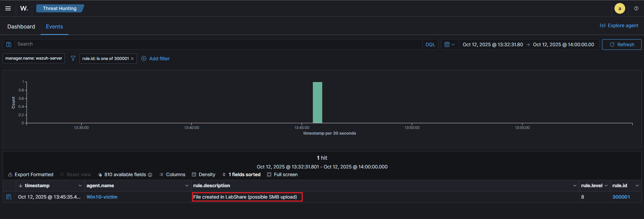Expand the timestamp column header menu
Image resolution: width=644 pixels, height=219 pixels.
(80, 186)
